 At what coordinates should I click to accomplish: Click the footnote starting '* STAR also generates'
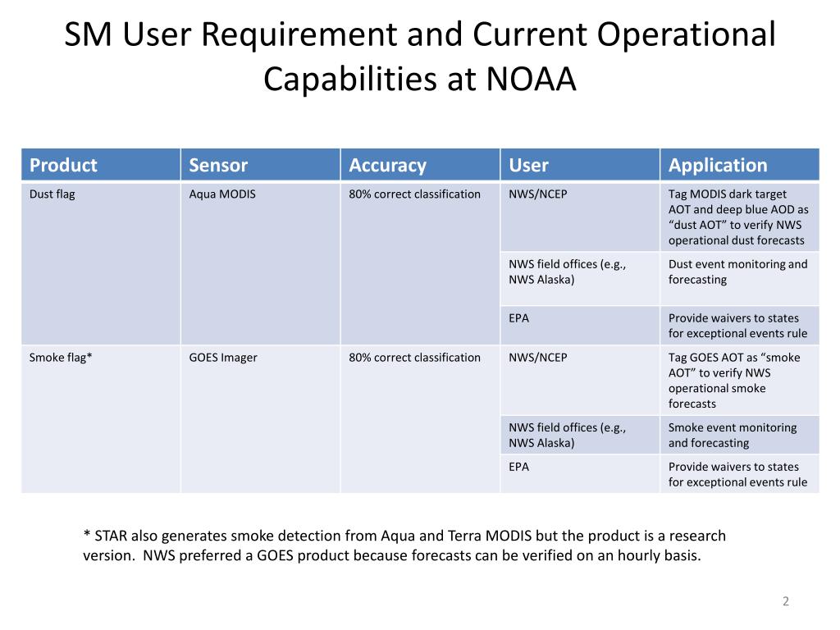click(404, 546)
